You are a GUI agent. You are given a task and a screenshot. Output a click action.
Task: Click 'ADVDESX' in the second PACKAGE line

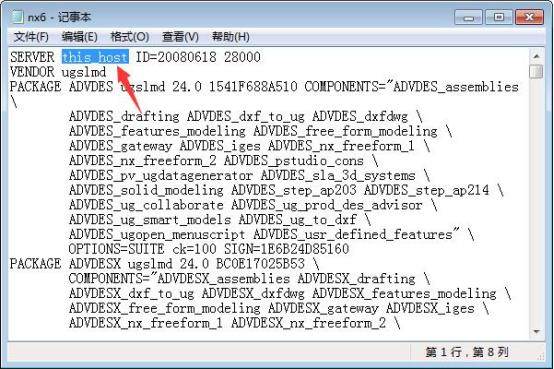tap(95, 264)
